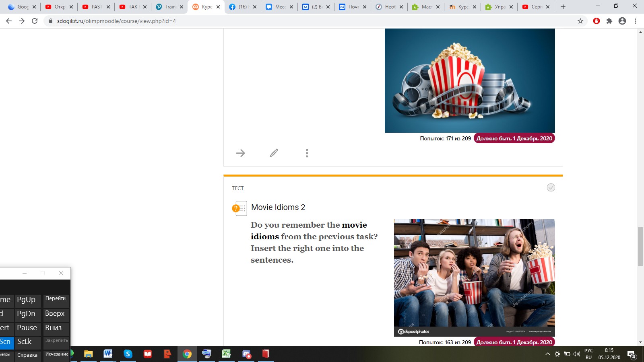Open the red notebook taskbar app
644x362 pixels.
[266, 354]
